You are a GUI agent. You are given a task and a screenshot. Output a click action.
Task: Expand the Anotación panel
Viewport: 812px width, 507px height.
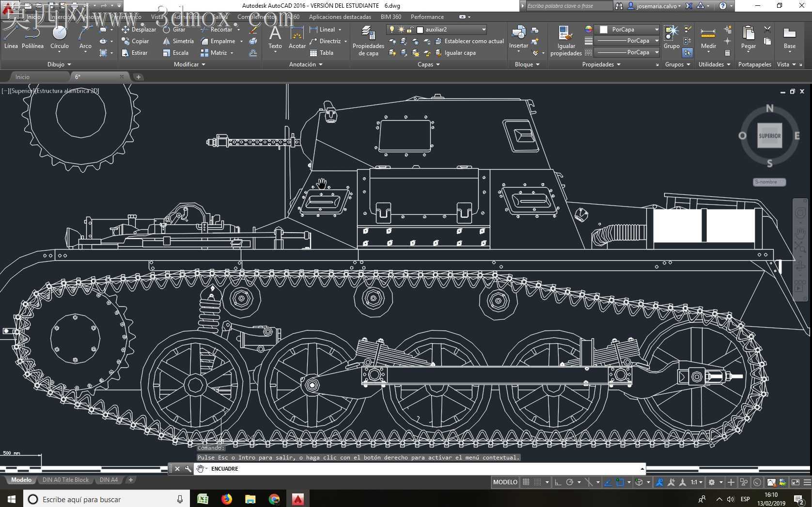306,64
